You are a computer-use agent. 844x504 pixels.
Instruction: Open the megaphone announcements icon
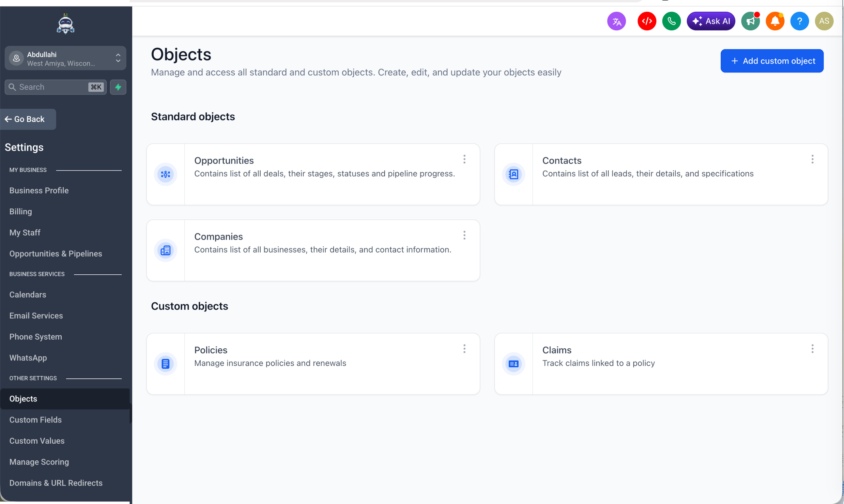coord(750,21)
